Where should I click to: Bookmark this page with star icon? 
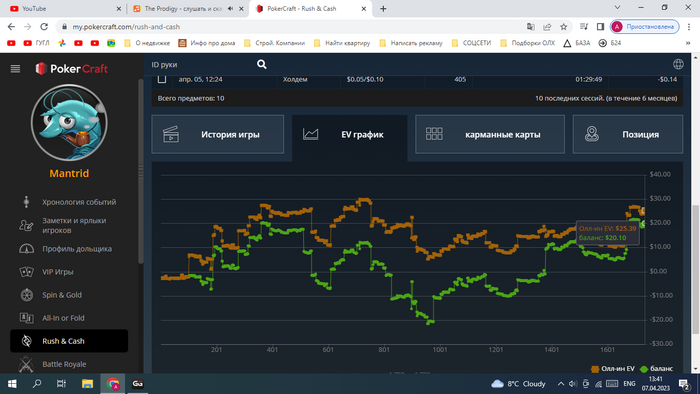point(563,27)
